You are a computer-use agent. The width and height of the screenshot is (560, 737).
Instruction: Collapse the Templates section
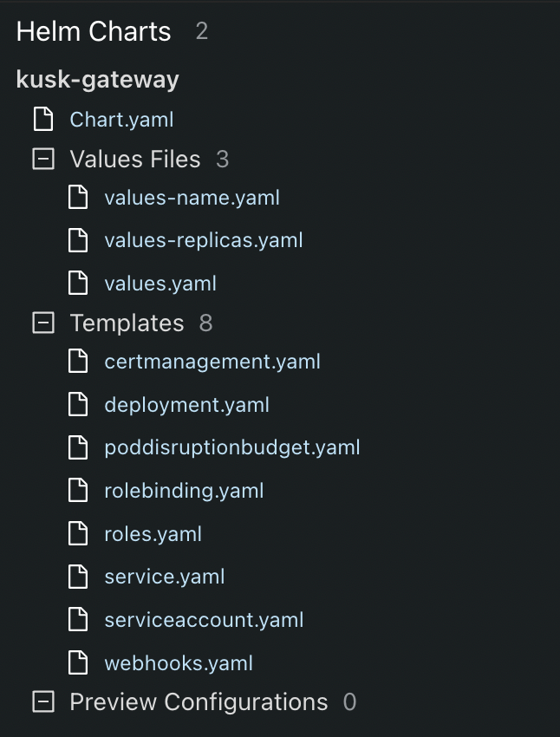43,323
